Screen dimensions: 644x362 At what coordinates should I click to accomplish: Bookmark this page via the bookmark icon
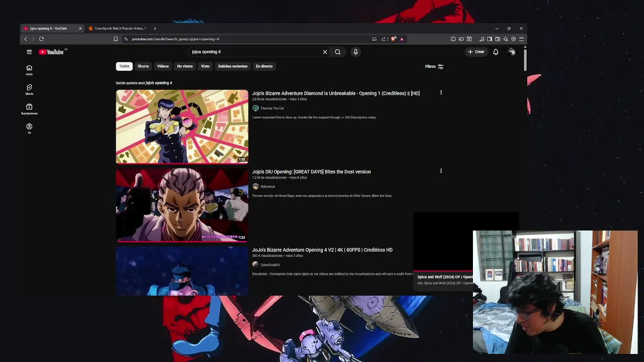116,39
